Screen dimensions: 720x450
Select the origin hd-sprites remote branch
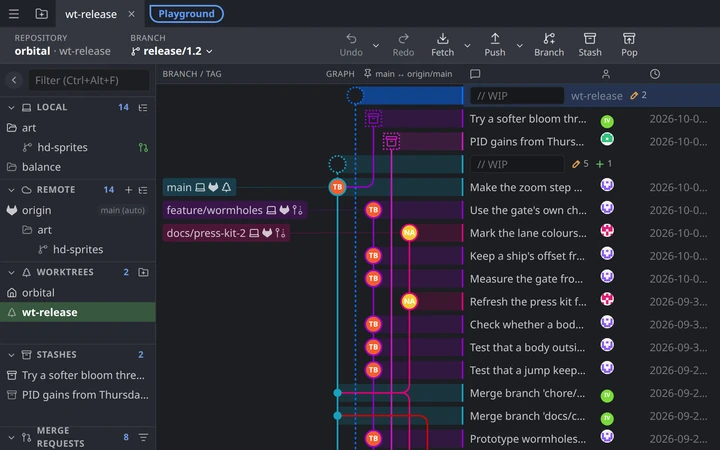click(78, 249)
